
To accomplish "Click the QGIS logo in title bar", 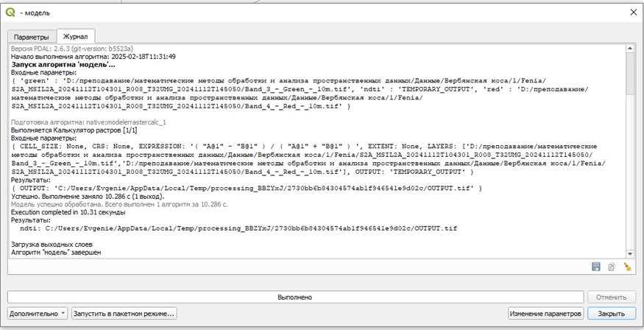I will coord(10,13).
